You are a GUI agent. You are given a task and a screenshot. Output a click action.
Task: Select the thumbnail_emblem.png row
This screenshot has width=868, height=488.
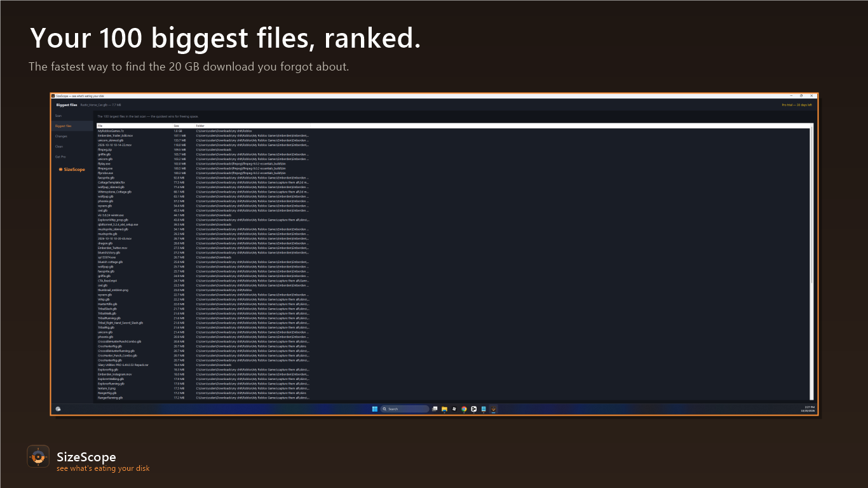point(453,290)
